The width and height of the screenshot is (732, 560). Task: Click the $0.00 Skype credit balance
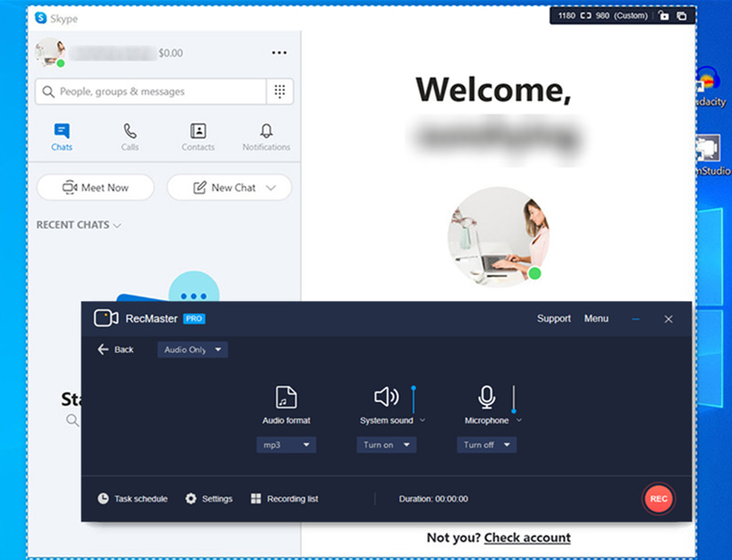point(170,53)
